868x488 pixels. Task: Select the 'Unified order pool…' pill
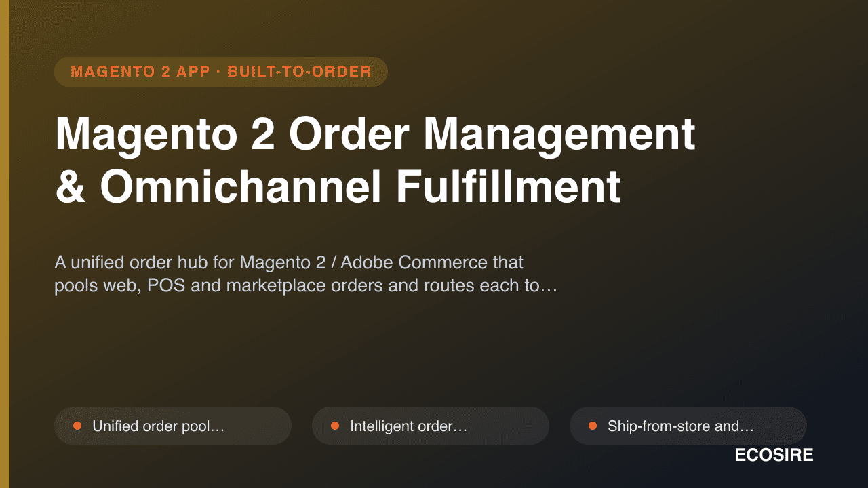point(173,426)
